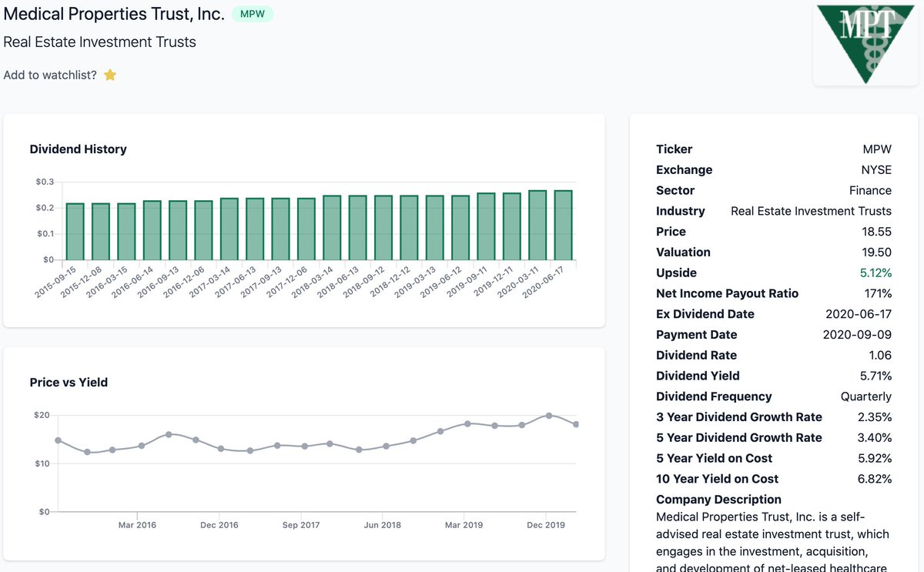This screenshot has width=924, height=572.
Task: Click the dividend bar for 2020-03-11
Action: point(537,225)
